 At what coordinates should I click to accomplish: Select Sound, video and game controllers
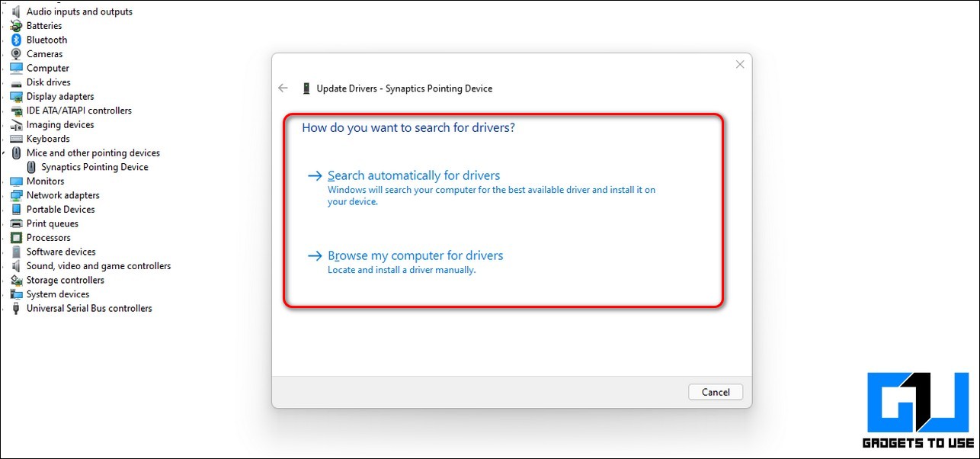(x=98, y=266)
